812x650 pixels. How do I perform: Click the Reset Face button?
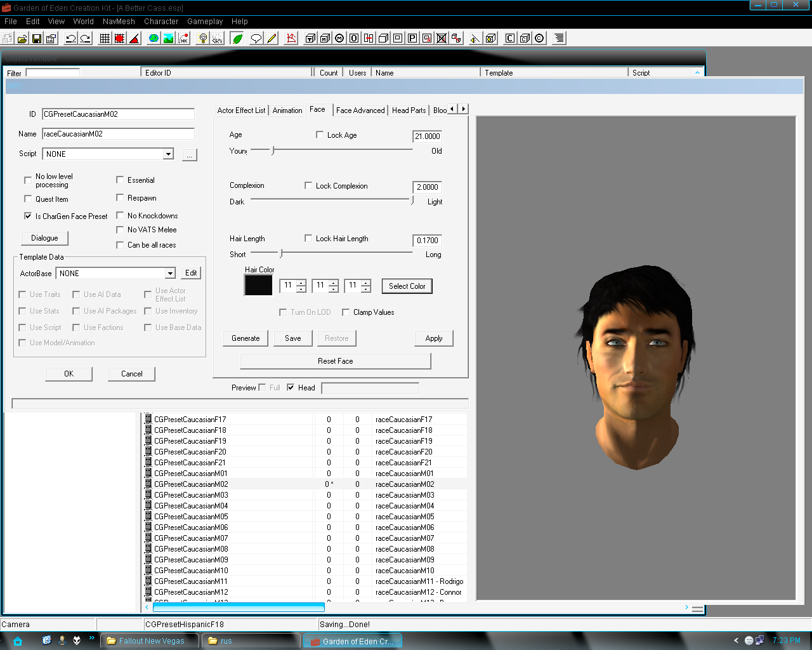pyautogui.click(x=336, y=361)
